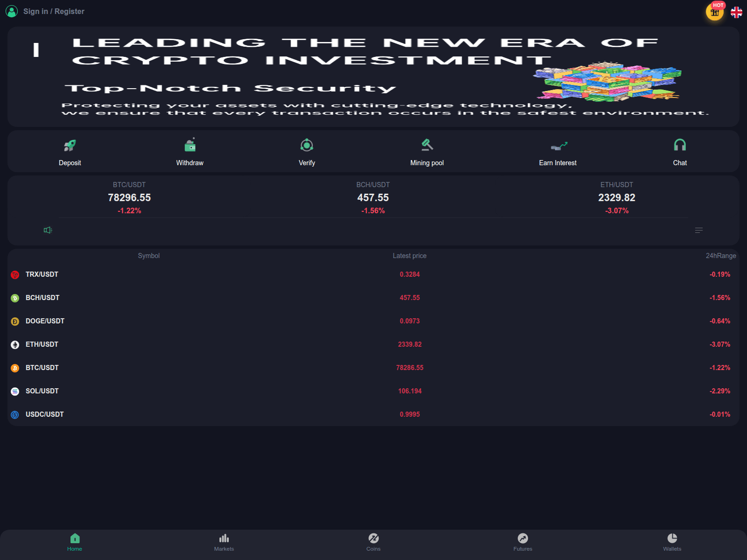Select DOGE/USDT symbol text

pyautogui.click(x=45, y=321)
